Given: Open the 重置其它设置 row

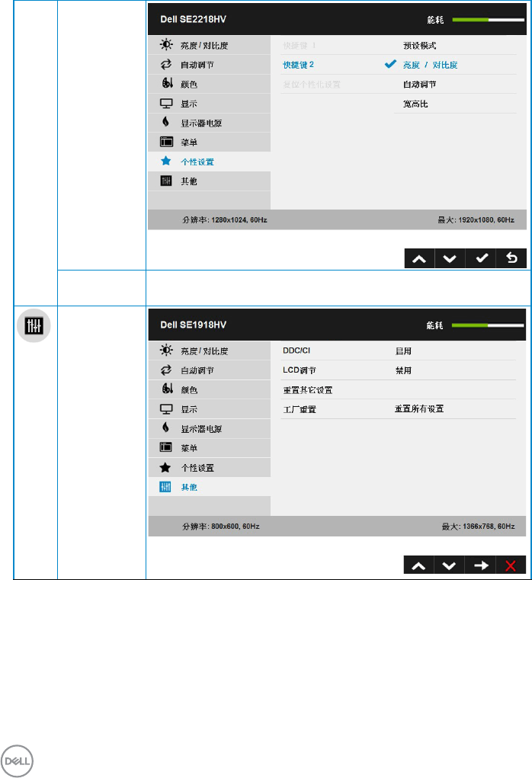Looking at the screenshot, I should point(399,390).
